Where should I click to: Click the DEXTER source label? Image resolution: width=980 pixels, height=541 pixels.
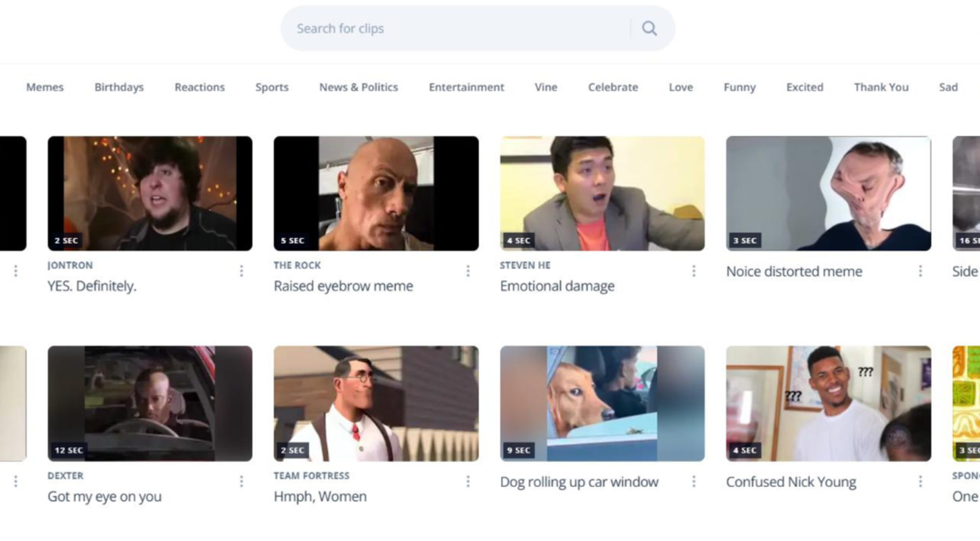tap(66, 475)
